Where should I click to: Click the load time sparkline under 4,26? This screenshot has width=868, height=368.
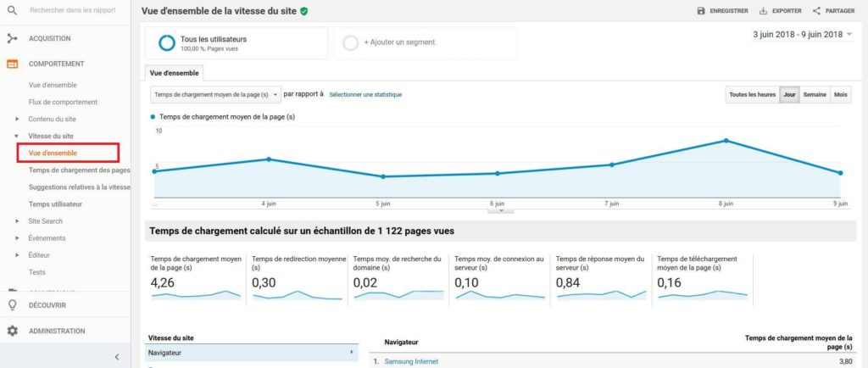tap(196, 295)
